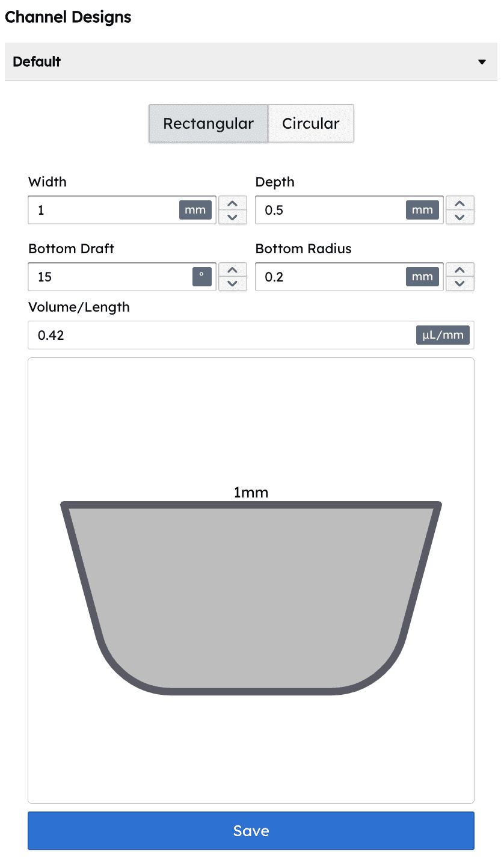Decrease Depth using the down arrow

pyautogui.click(x=460, y=217)
